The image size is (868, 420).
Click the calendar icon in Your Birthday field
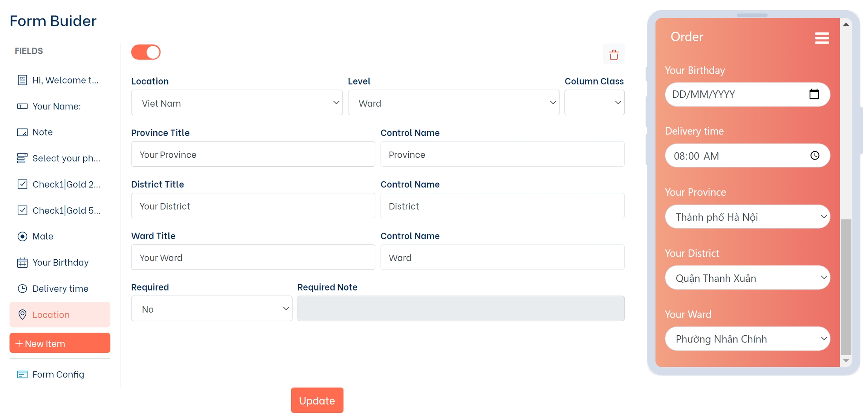coord(814,94)
